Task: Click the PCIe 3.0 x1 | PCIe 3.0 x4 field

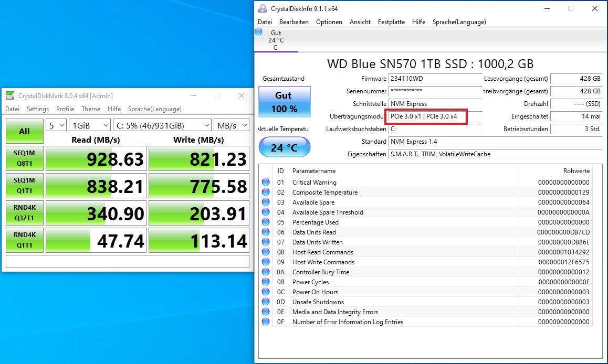Action: [x=435, y=116]
